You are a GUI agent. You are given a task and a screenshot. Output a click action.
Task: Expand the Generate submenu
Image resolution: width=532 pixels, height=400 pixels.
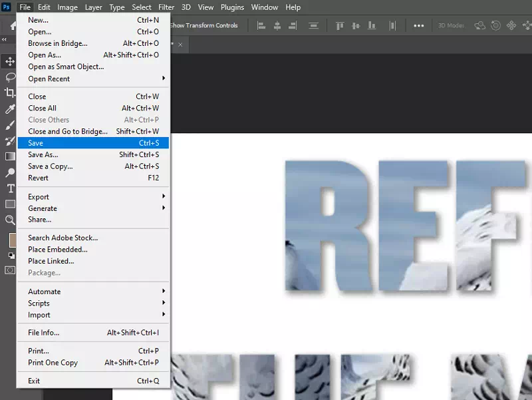[x=93, y=208]
